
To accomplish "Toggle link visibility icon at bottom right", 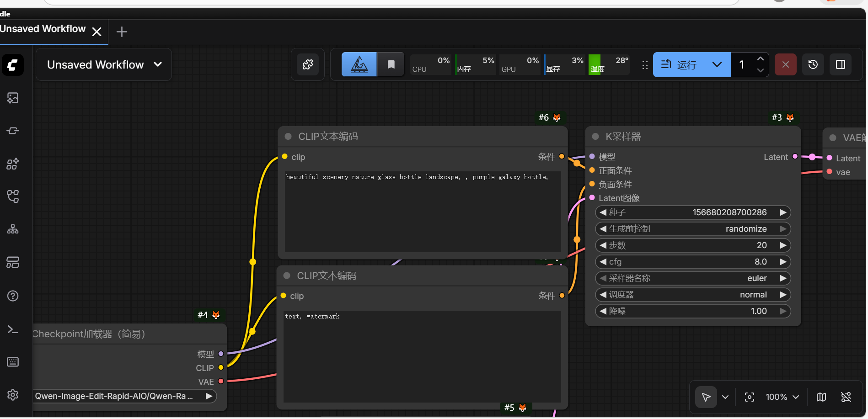I will (x=846, y=397).
